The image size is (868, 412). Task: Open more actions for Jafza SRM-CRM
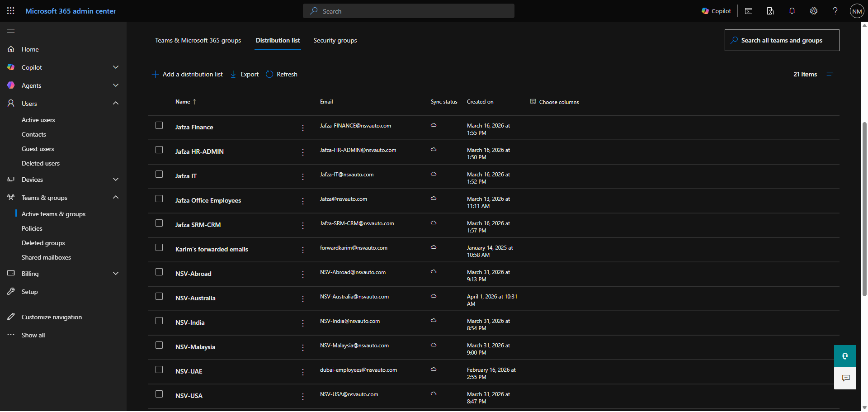pyautogui.click(x=303, y=226)
